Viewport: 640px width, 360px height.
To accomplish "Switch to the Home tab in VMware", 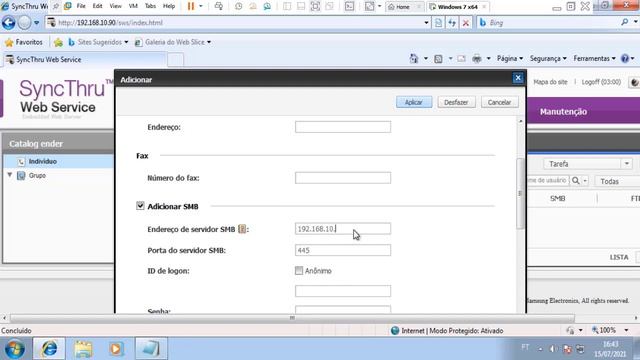I will [402, 7].
